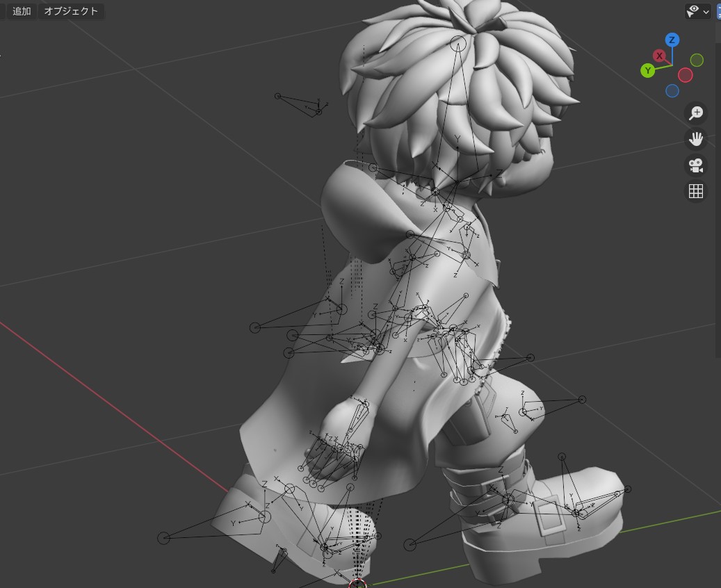Screen dimensions: 721x588
Task: Click the hollow green negative Y axis circle
Action: [697, 60]
